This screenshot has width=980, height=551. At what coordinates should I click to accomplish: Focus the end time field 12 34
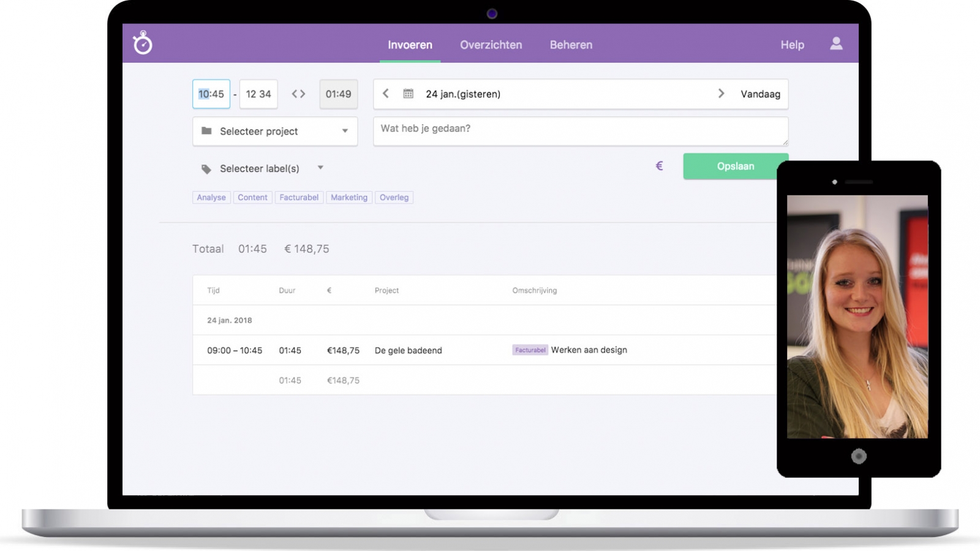pyautogui.click(x=258, y=94)
